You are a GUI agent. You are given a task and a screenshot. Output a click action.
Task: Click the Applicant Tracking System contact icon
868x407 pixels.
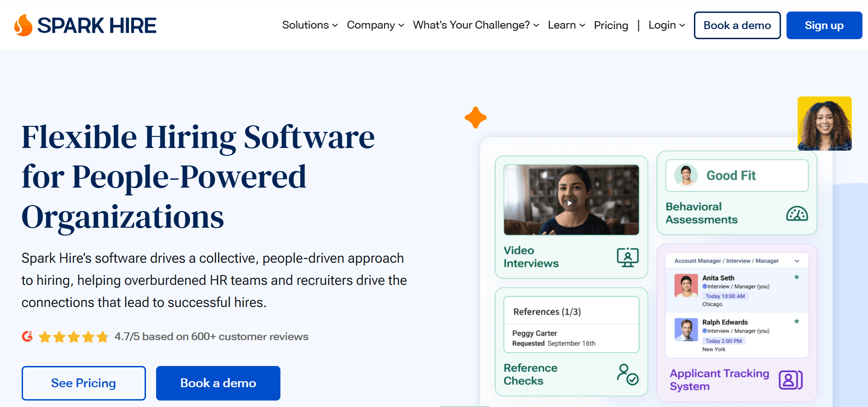791,380
